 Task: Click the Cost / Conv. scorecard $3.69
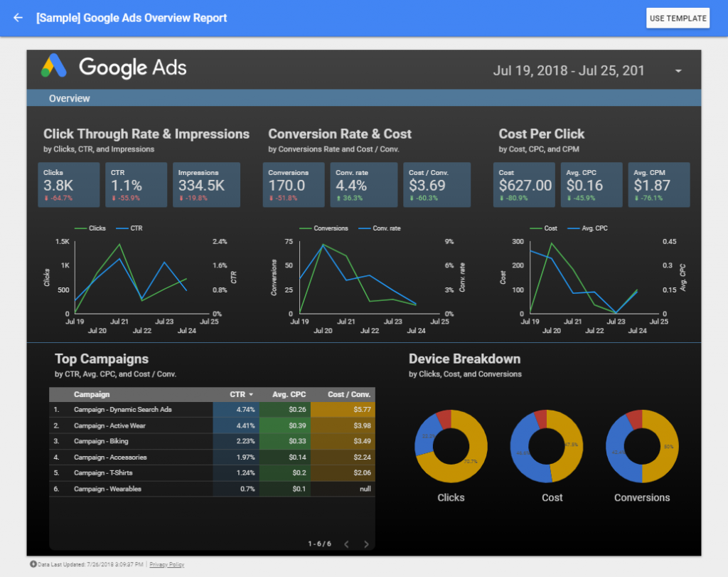tap(437, 185)
